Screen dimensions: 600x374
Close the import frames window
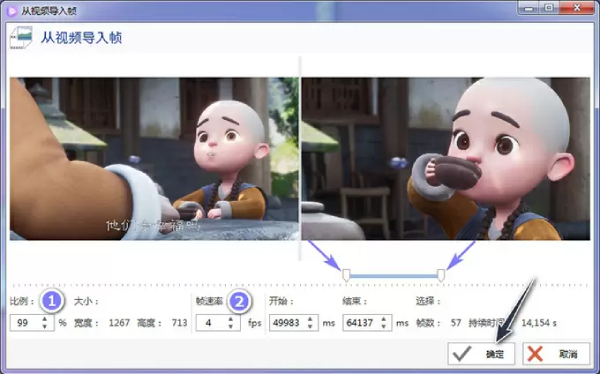[x=577, y=8]
